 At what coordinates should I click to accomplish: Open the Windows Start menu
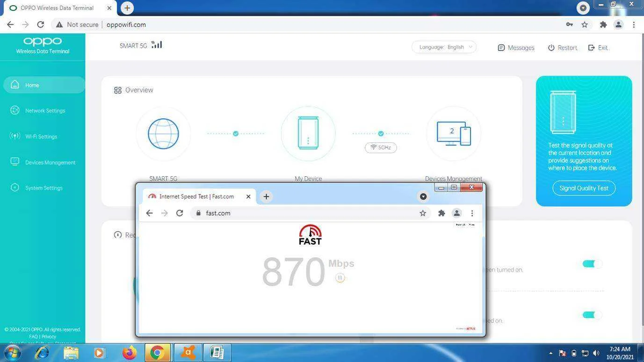pyautogui.click(x=13, y=352)
